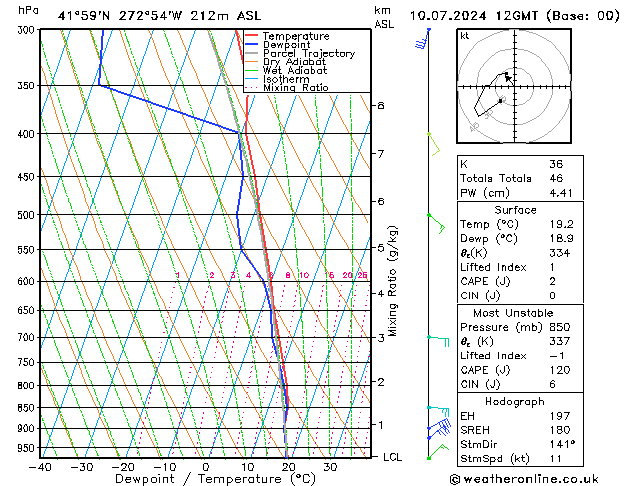Screen dimensions: 629x486
Task: Click the wind barb at 300 hPa
Action: tap(422, 40)
